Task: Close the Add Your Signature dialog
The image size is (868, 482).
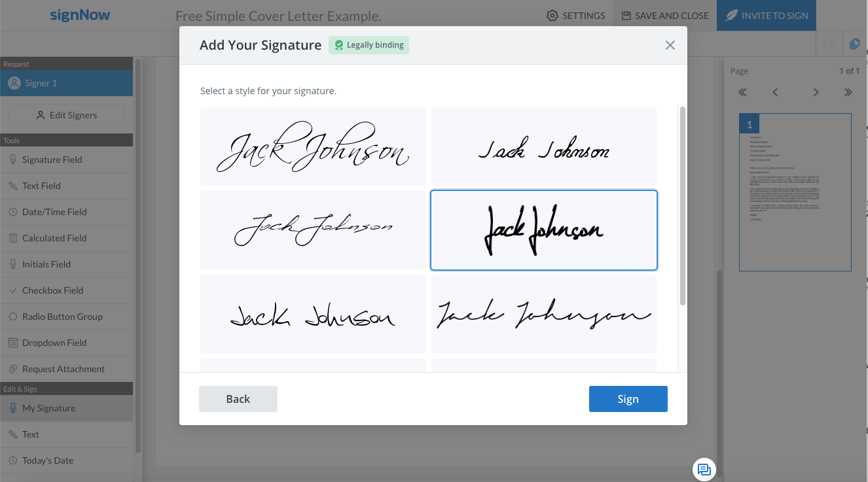Action: pos(670,45)
